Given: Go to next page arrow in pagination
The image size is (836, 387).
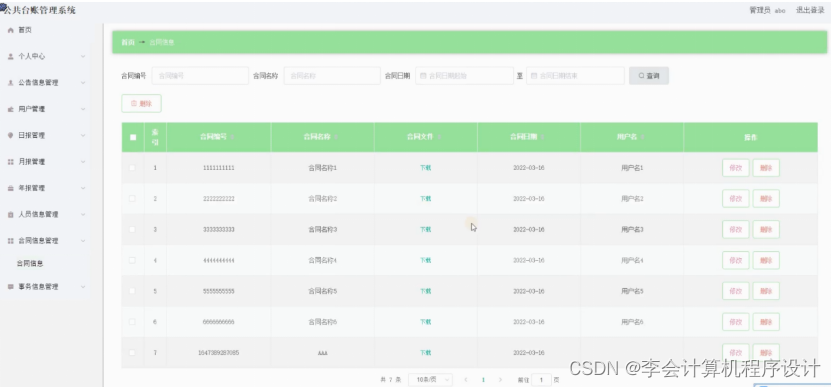Looking at the screenshot, I should [x=500, y=380].
